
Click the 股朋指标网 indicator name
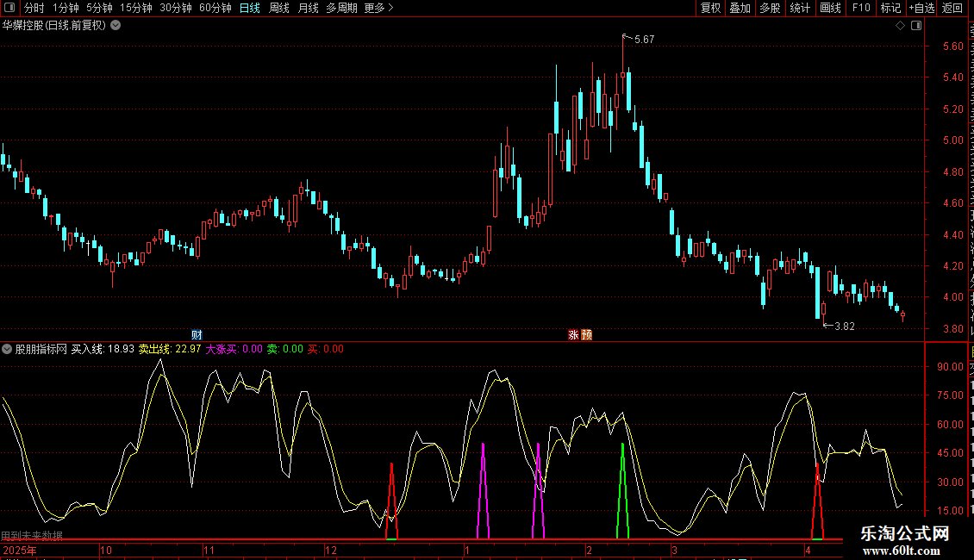point(41,349)
